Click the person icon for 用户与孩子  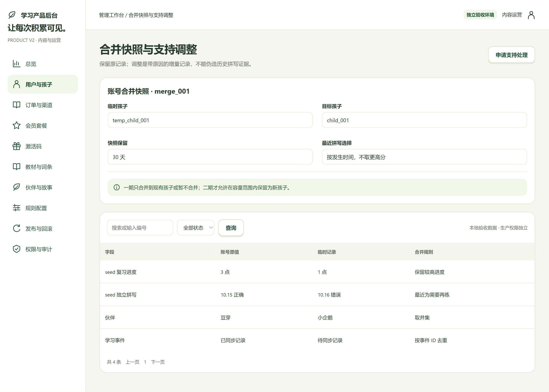[16, 84]
